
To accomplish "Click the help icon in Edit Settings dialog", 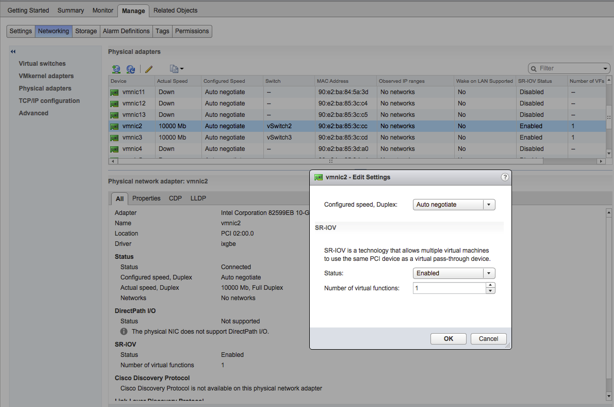I will pyautogui.click(x=504, y=177).
